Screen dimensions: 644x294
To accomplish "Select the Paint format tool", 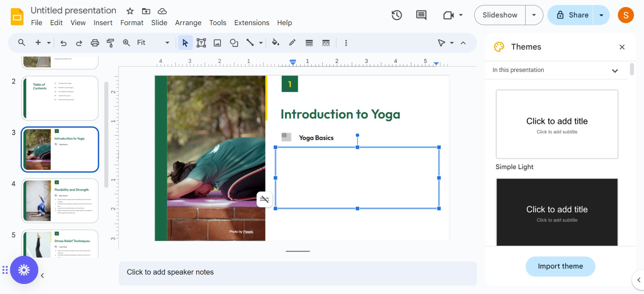I will tap(110, 43).
